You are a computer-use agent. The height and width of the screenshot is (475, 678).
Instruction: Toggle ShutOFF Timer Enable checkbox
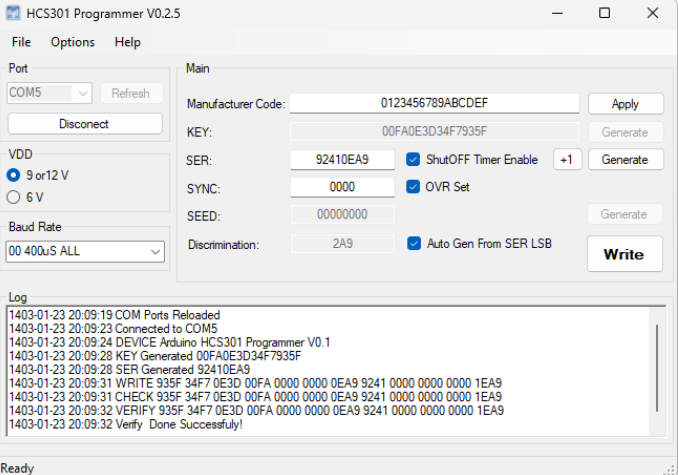tap(414, 160)
